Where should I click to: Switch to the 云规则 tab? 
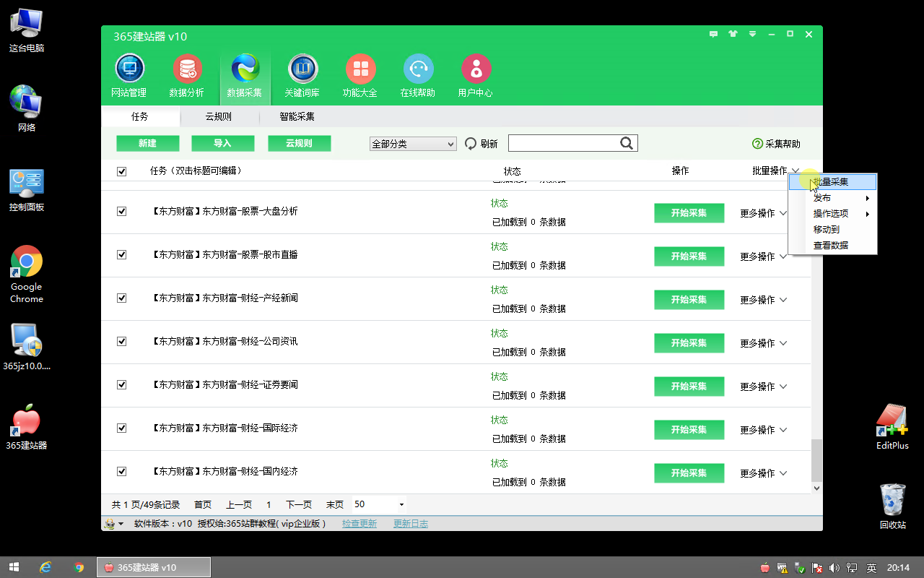pos(218,116)
